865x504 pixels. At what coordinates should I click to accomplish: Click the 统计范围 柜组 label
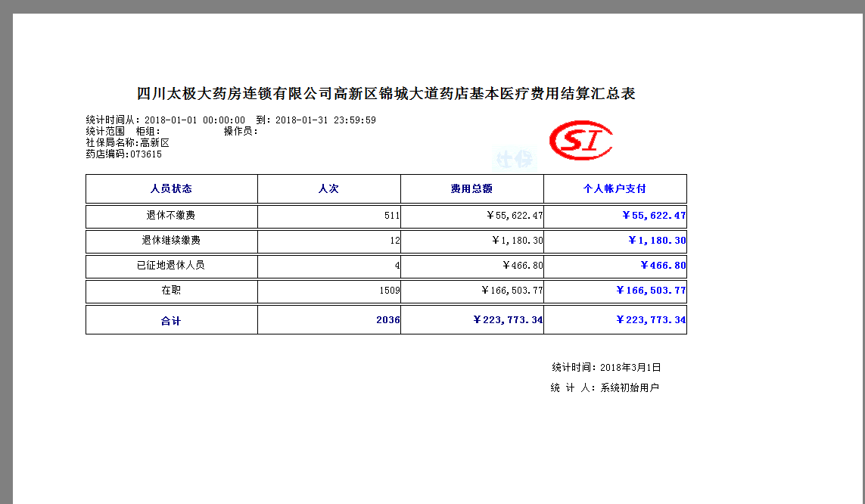click(x=123, y=131)
